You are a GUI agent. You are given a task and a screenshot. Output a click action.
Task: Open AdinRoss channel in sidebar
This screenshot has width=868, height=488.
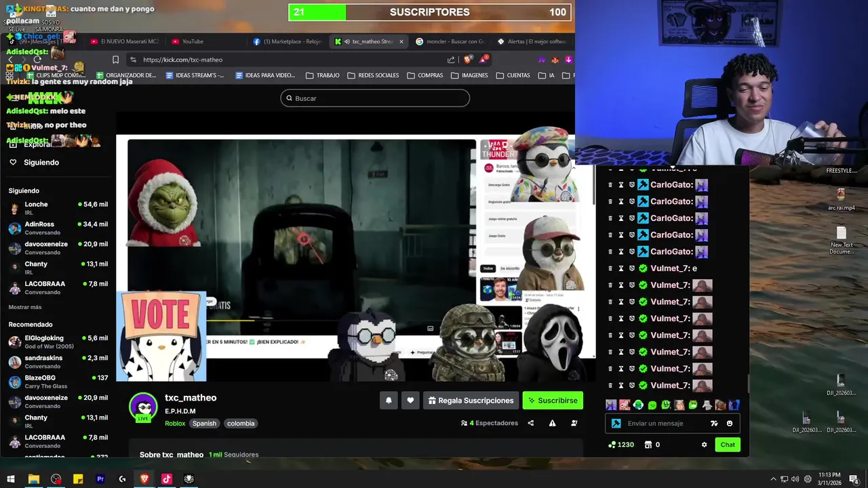(58, 228)
